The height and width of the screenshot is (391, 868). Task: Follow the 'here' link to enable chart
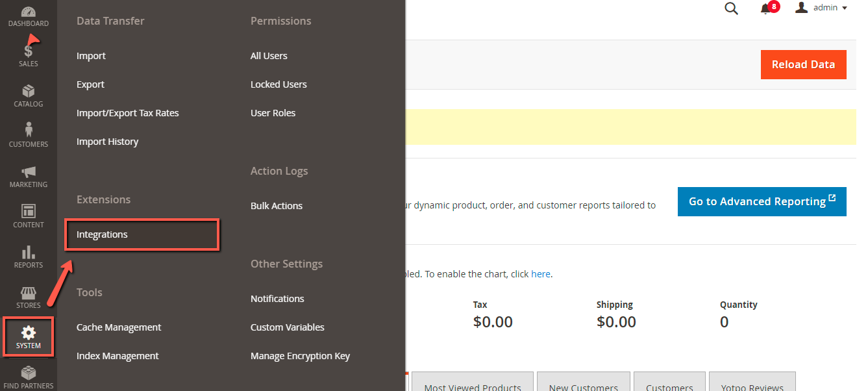(x=540, y=274)
